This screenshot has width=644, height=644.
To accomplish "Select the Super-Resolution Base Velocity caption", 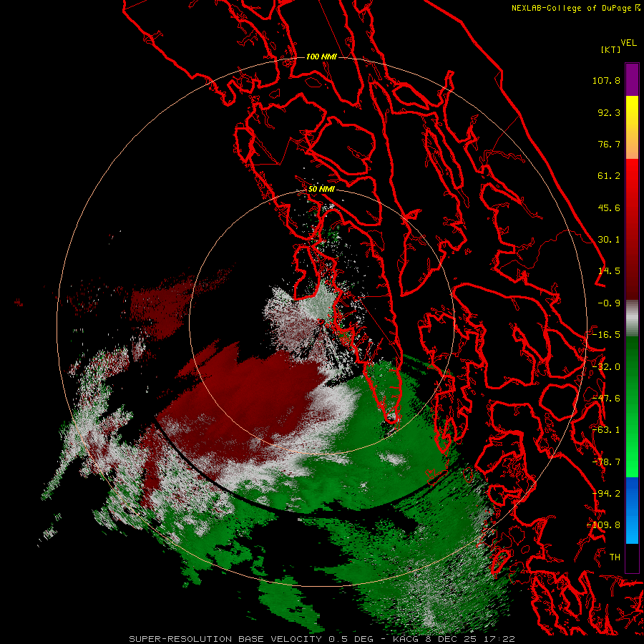I will click(322, 639).
